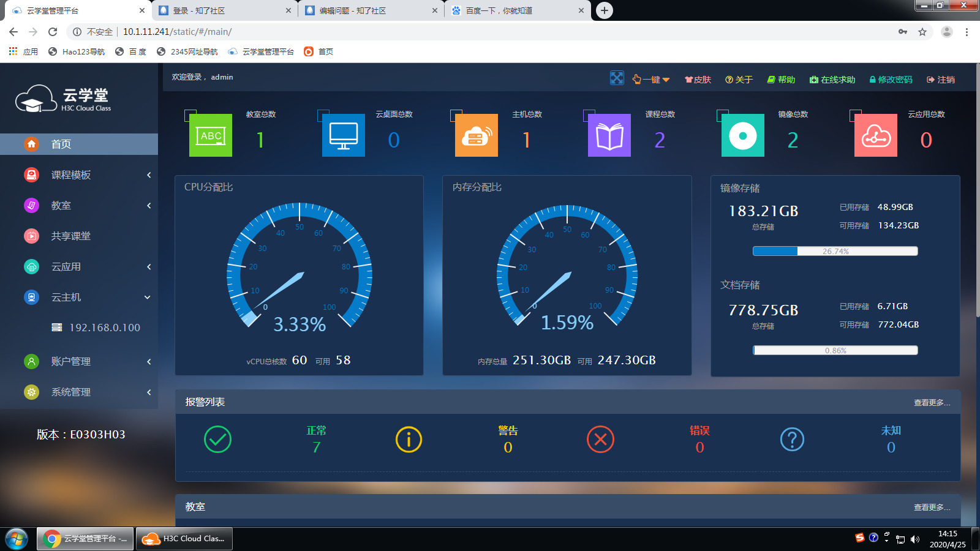Click the blue 未知 question icon
Screen dimensions: 980x551
792,439
